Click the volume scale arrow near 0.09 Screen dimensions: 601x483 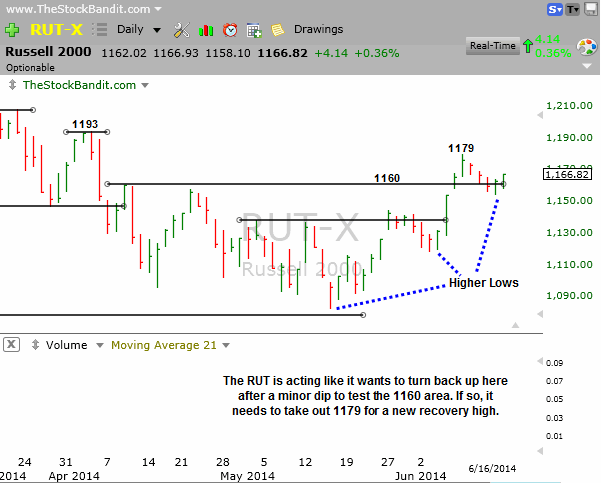[x=540, y=361]
